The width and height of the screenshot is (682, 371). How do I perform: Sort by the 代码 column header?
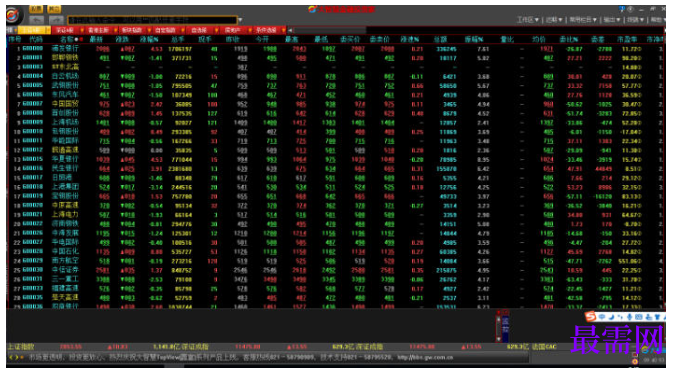click(x=36, y=40)
